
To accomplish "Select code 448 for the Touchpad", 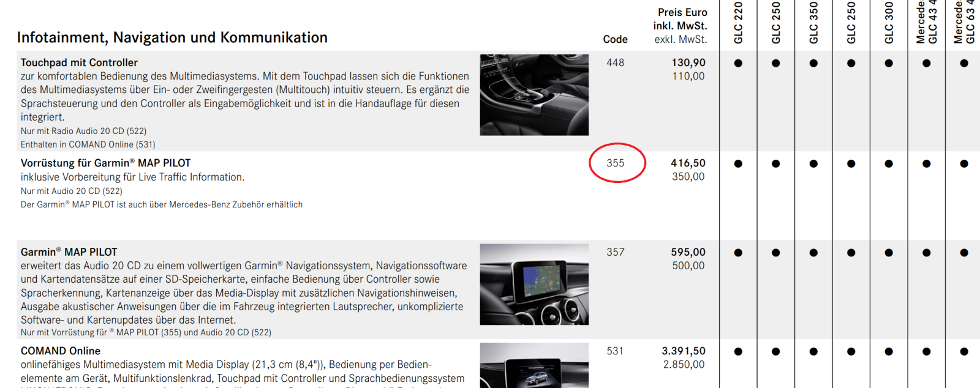I will 616,62.
